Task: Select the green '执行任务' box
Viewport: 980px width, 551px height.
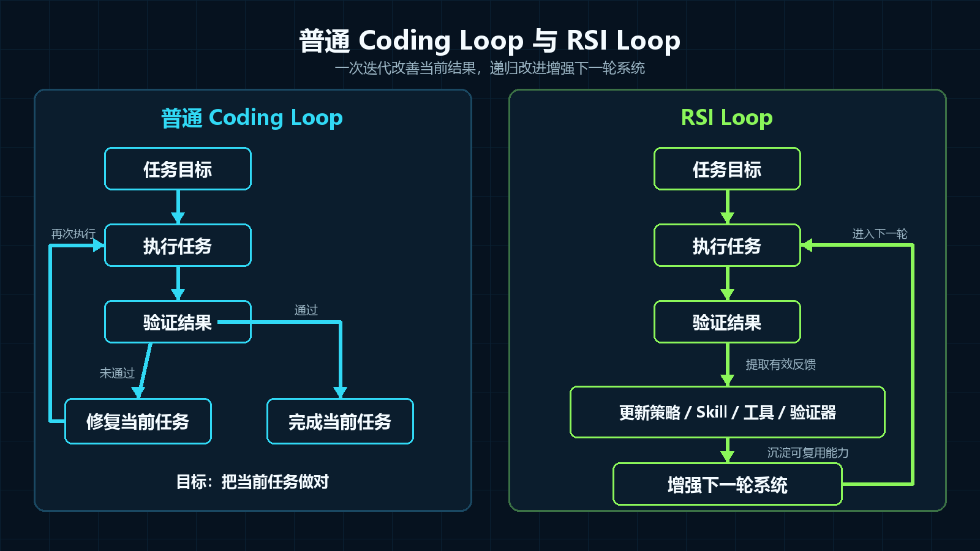Action: pos(727,246)
